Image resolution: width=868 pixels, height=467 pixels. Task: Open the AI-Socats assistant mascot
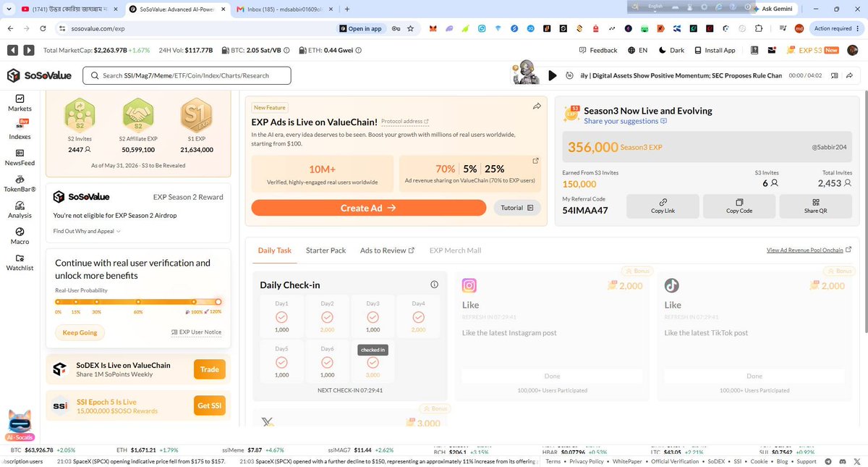point(20,426)
